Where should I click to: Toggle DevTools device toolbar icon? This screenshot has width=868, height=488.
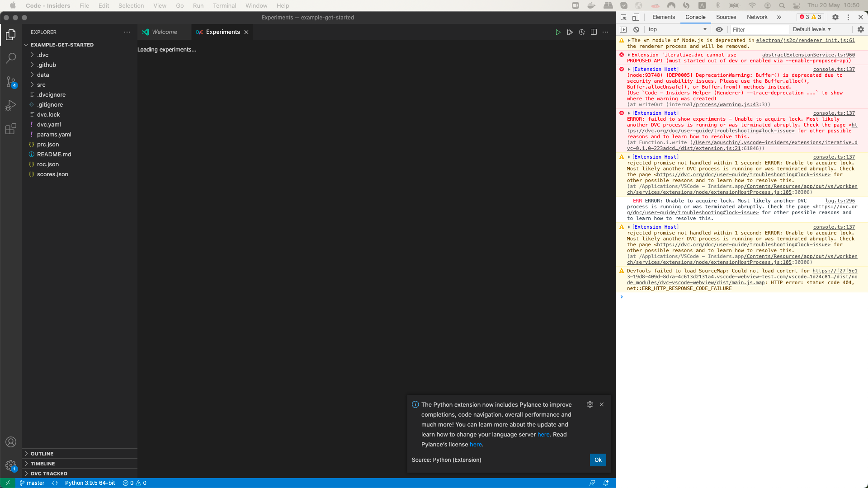(636, 17)
